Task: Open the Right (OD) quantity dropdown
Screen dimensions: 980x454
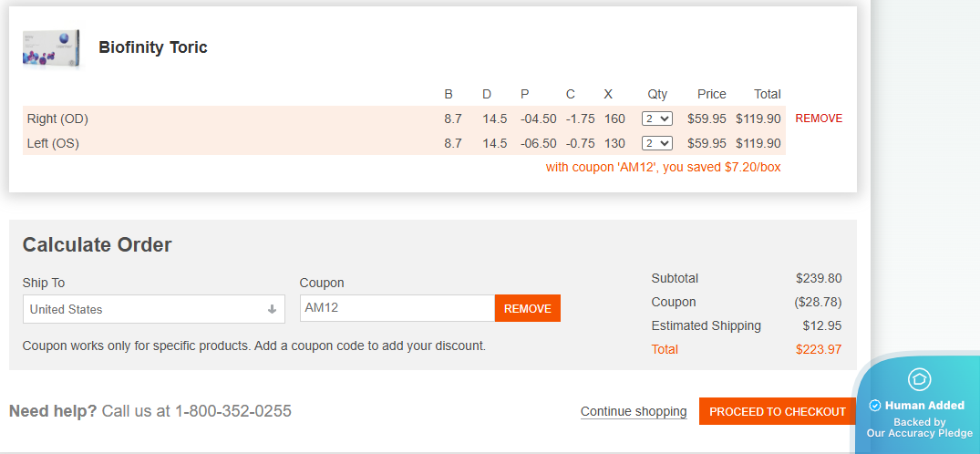Action: 656,119
